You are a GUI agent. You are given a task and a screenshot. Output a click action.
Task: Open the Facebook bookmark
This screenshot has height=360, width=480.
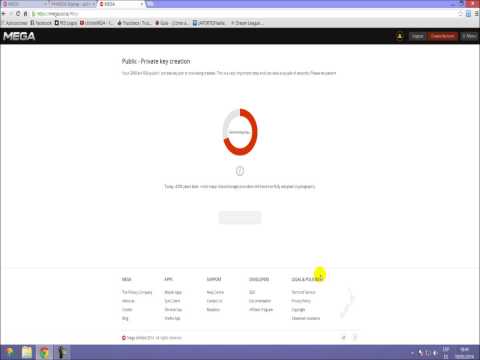pos(41,23)
